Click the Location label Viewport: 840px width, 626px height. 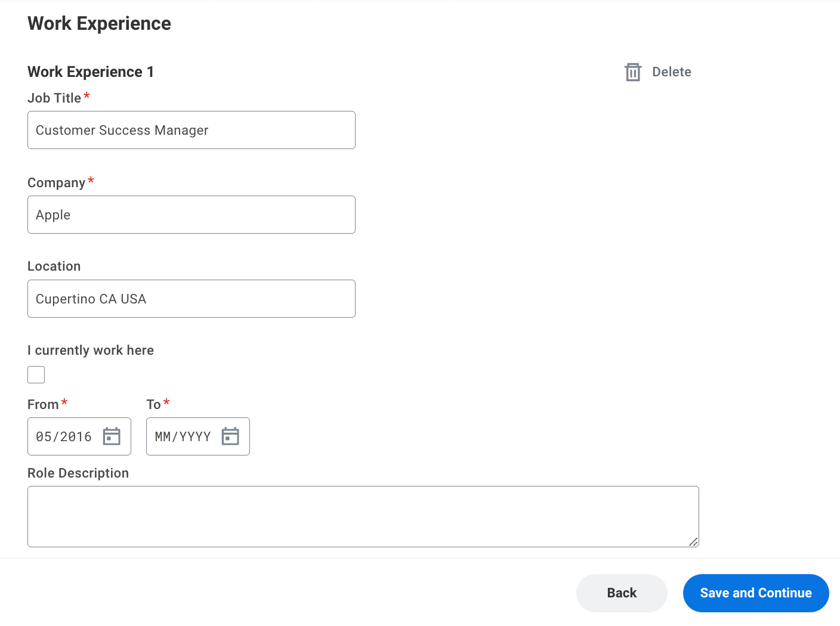(x=54, y=266)
